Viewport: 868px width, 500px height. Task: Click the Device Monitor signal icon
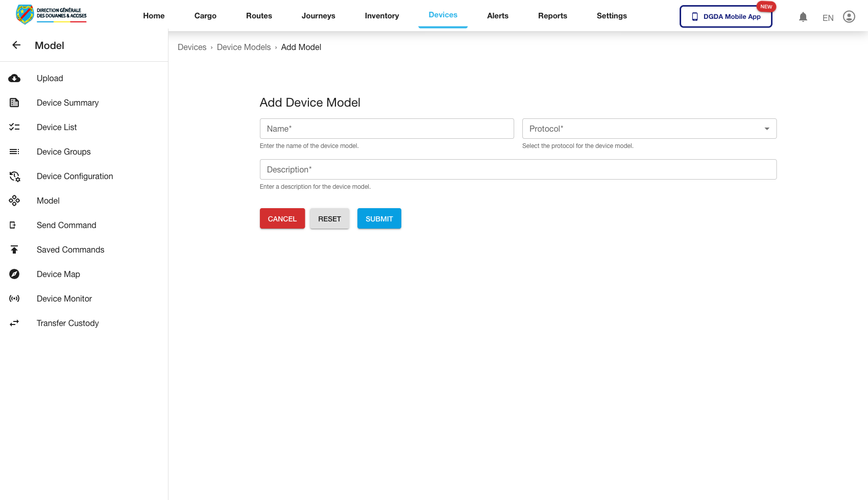click(14, 298)
